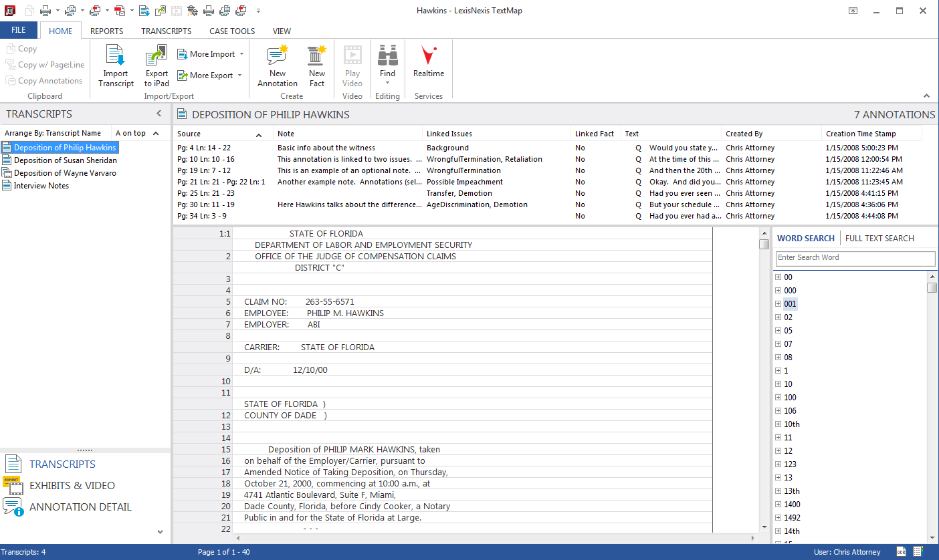Viewport: 939px width, 560px height.
Task: Click the transcript horizontal scrollbar track
Action: pos(496,538)
